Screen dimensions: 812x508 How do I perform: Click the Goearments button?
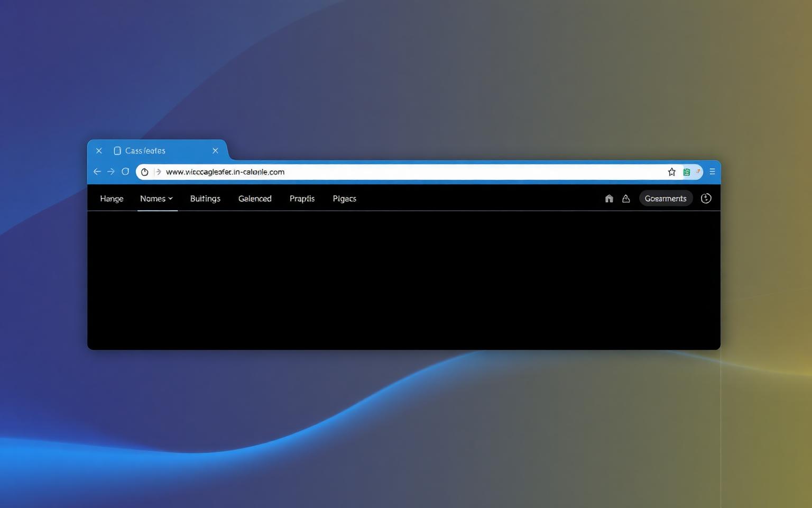tap(666, 198)
